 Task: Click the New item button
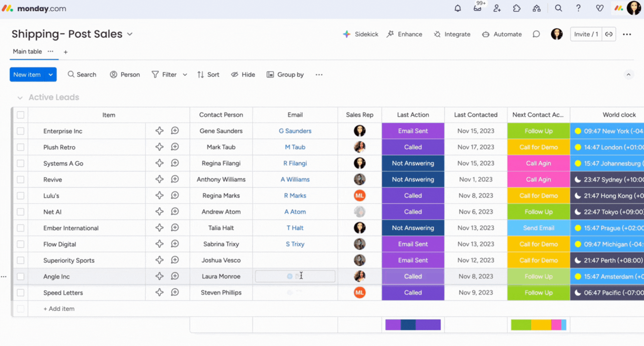click(x=27, y=75)
